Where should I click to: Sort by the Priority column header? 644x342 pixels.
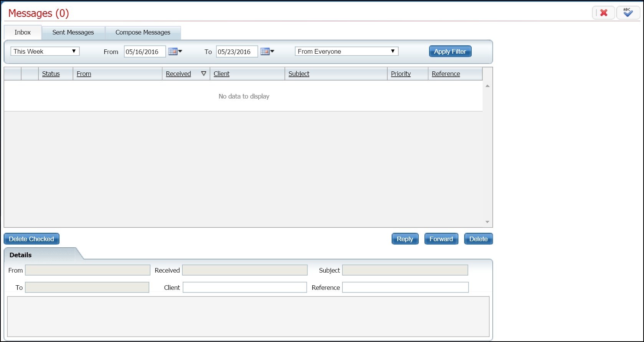(x=401, y=74)
